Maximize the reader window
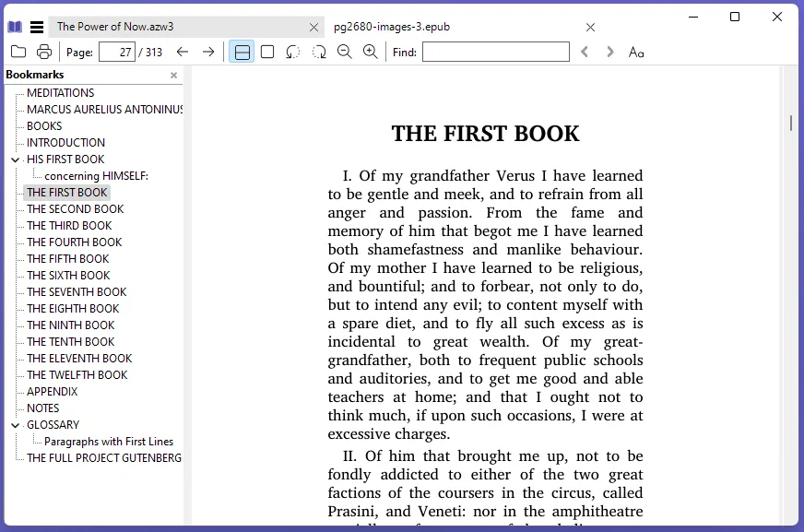804x532 pixels. (735, 17)
